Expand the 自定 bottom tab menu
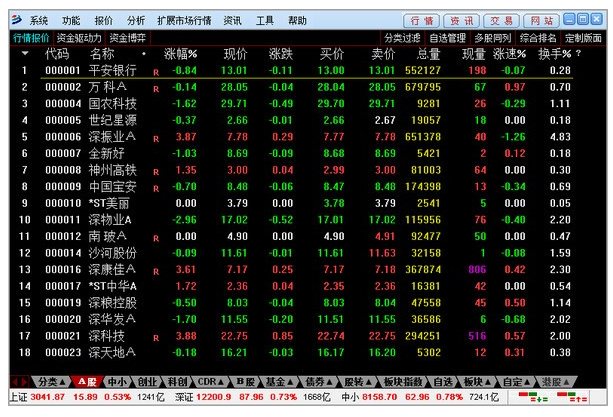Viewport: 613px width, 417px height. pyautogui.click(x=527, y=382)
